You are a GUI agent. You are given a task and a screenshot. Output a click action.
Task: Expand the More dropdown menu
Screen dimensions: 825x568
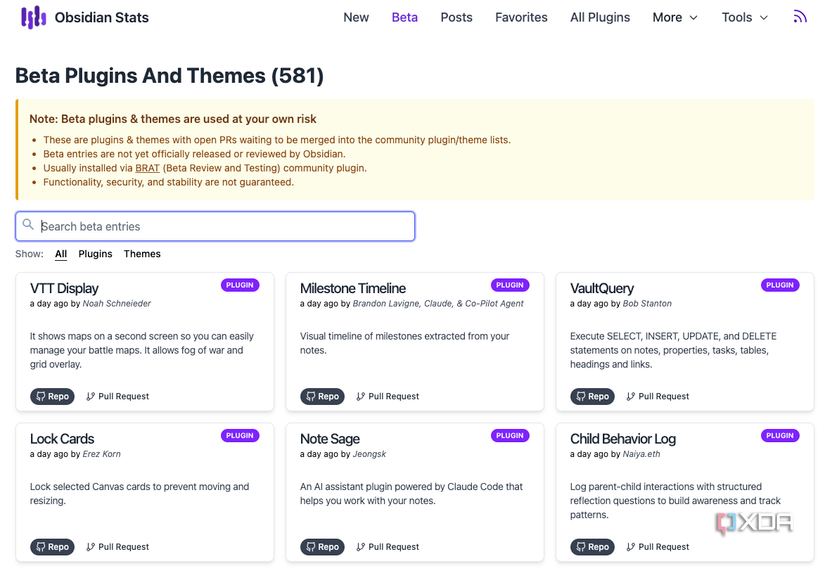675,17
